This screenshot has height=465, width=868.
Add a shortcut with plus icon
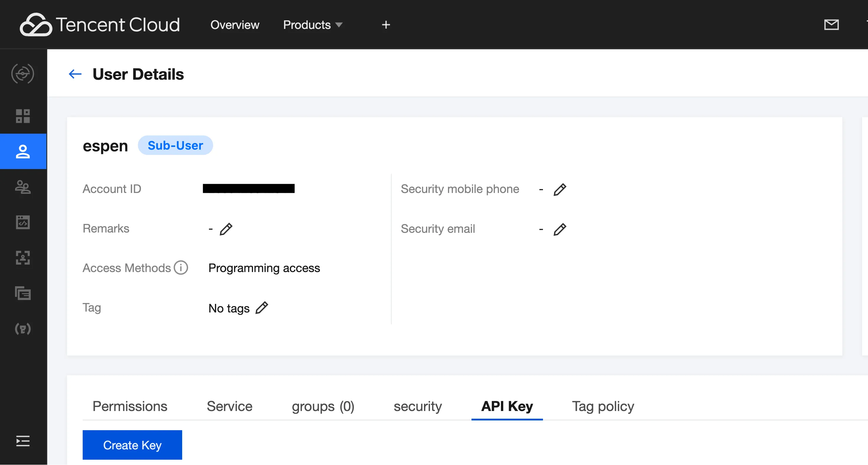click(x=386, y=24)
